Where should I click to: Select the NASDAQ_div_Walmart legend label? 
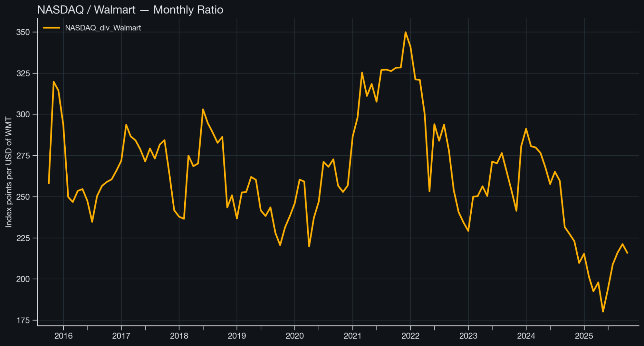click(103, 28)
